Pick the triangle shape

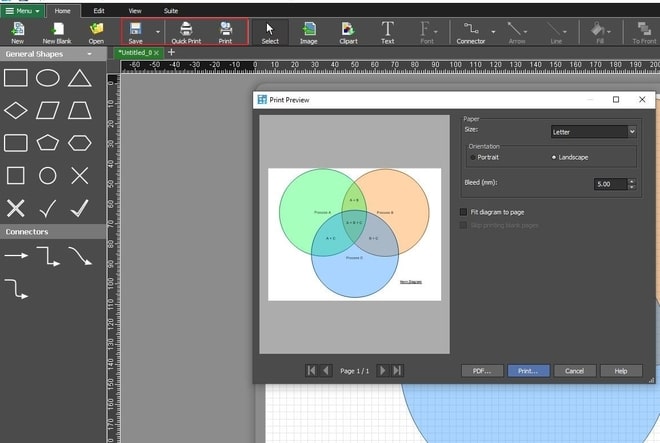80,78
